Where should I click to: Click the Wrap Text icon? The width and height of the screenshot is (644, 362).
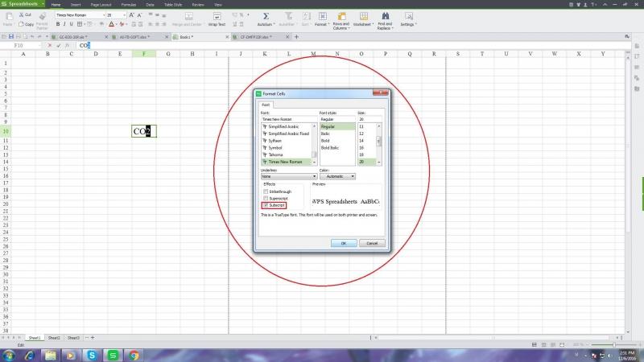click(218, 17)
